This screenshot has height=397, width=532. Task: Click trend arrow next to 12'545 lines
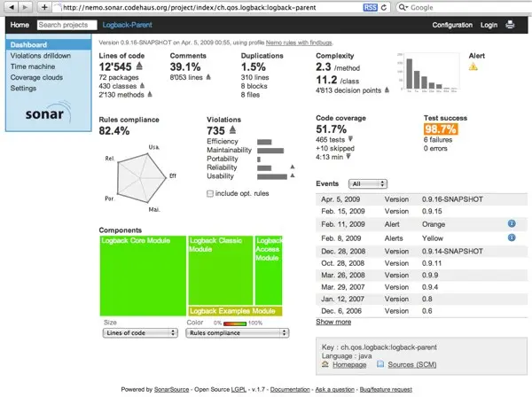(139, 66)
